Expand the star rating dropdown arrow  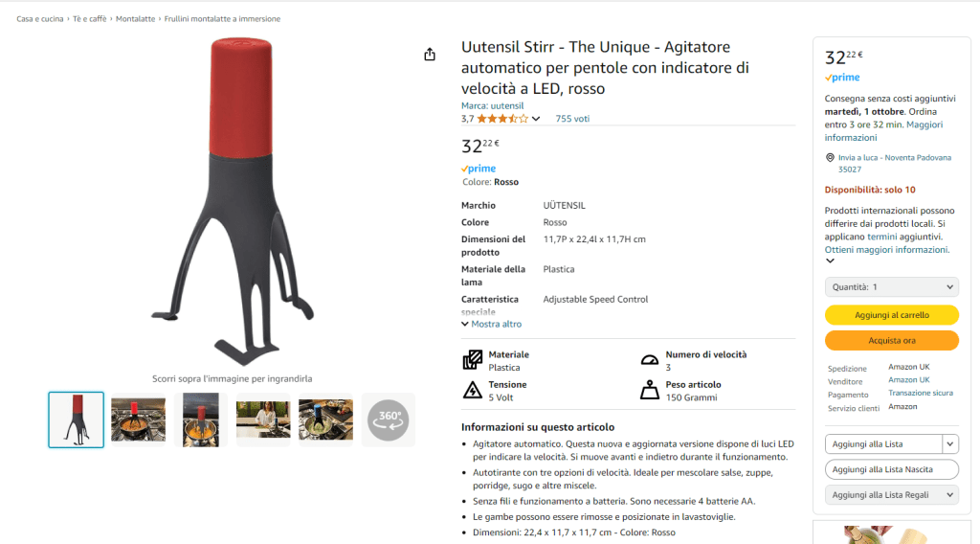536,119
